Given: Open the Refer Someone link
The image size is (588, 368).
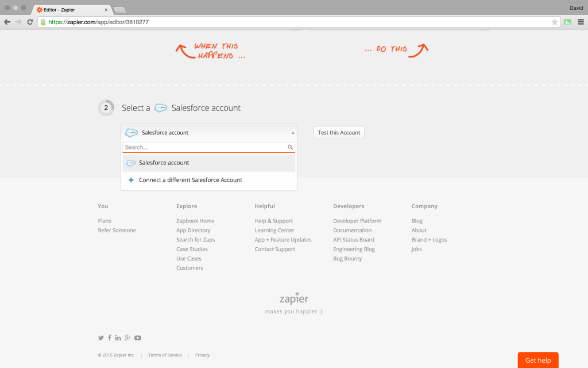Looking at the screenshot, I should (x=117, y=230).
